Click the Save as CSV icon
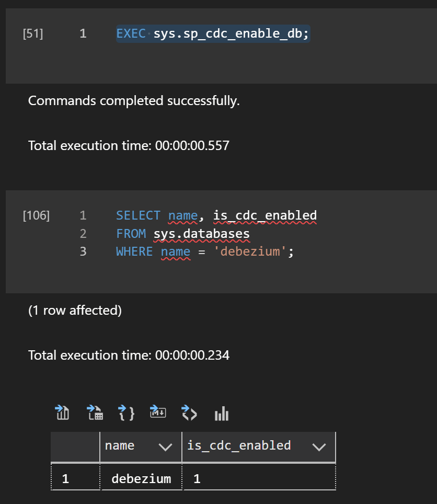437x504 pixels. point(62,413)
